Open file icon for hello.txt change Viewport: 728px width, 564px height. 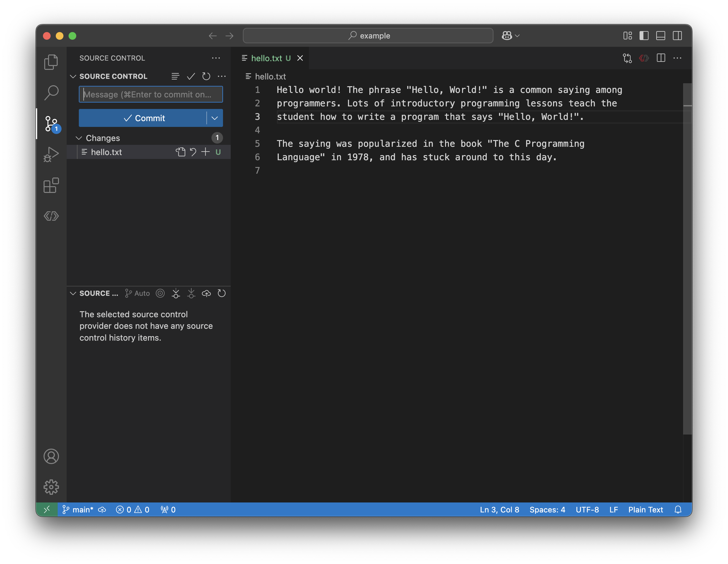point(180,152)
